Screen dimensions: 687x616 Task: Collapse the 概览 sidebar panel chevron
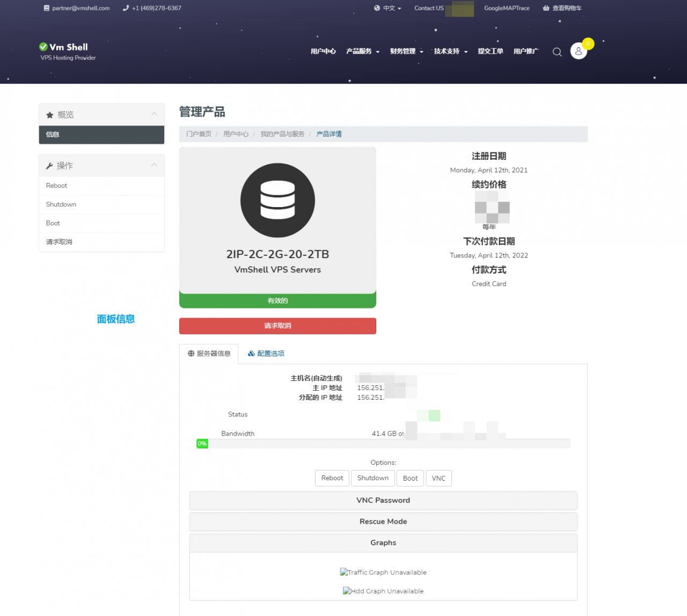pyautogui.click(x=154, y=114)
